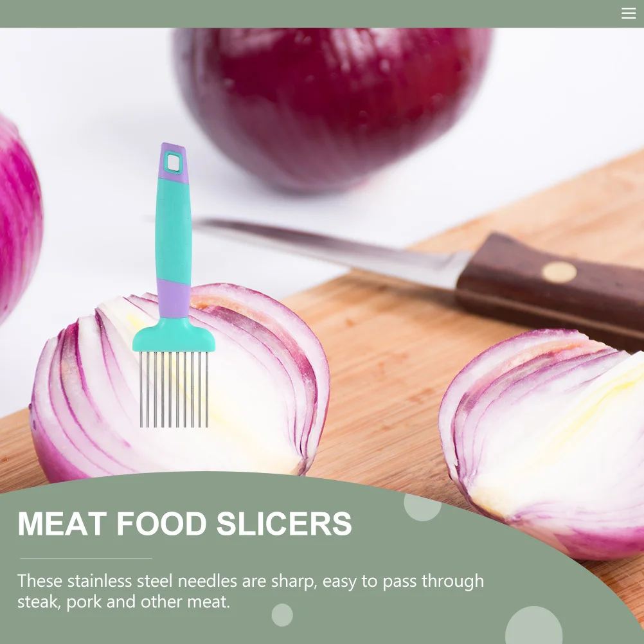Screen dimensions: 644x644
Task: Select the sliced onion half under the slicer
Action: point(180,382)
